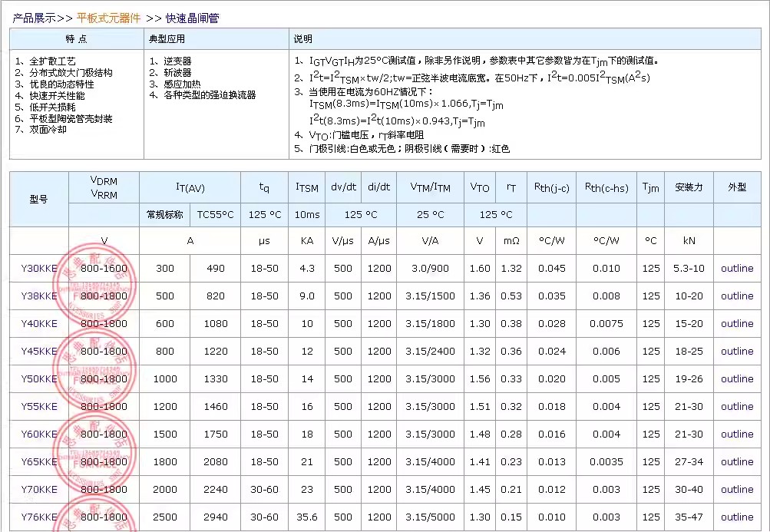Viewport: 770px width, 532px height.
Task: Click outline link in the Y50KKE row
Action: tap(737, 379)
